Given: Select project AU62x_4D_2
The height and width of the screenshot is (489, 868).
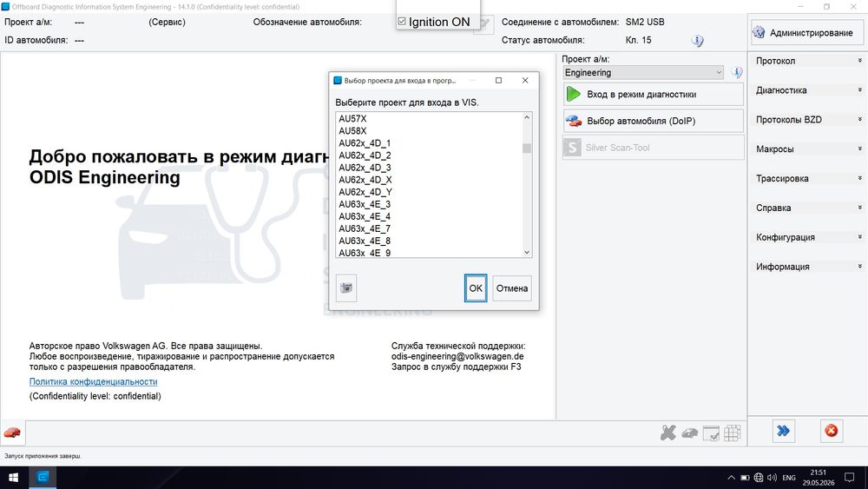Looking at the screenshot, I should [x=365, y=155].
